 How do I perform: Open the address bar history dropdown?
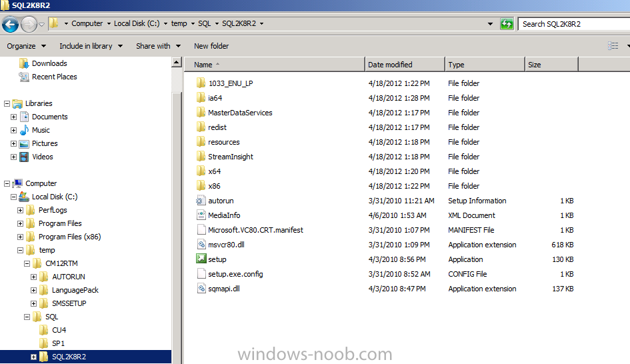click(490, 24)
